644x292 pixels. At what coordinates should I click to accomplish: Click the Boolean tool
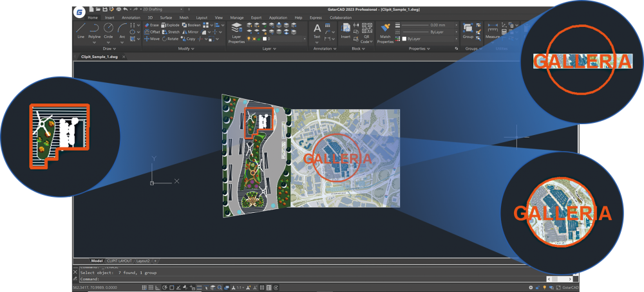pos(191,25)
